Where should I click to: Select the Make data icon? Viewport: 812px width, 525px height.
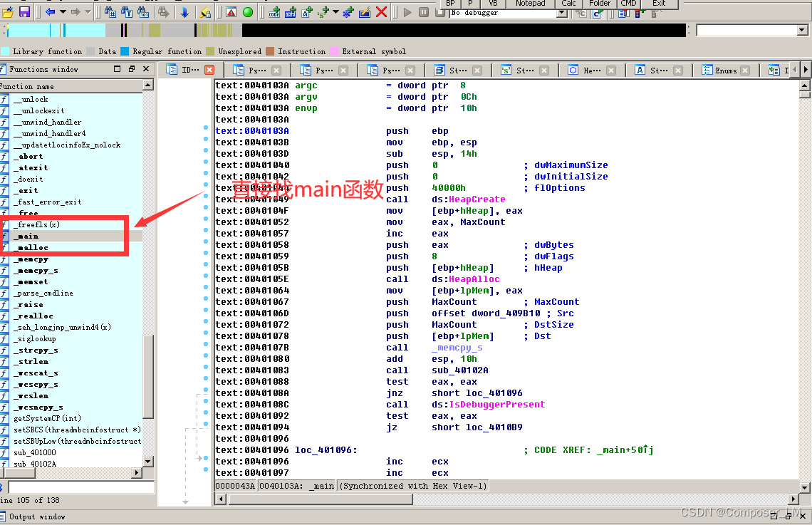point(291,12)
